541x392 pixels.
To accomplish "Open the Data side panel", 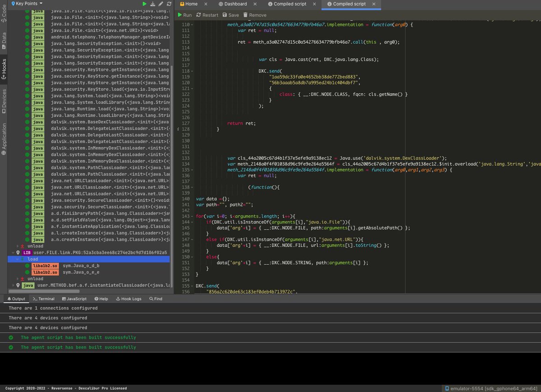I will coord(4,40).
